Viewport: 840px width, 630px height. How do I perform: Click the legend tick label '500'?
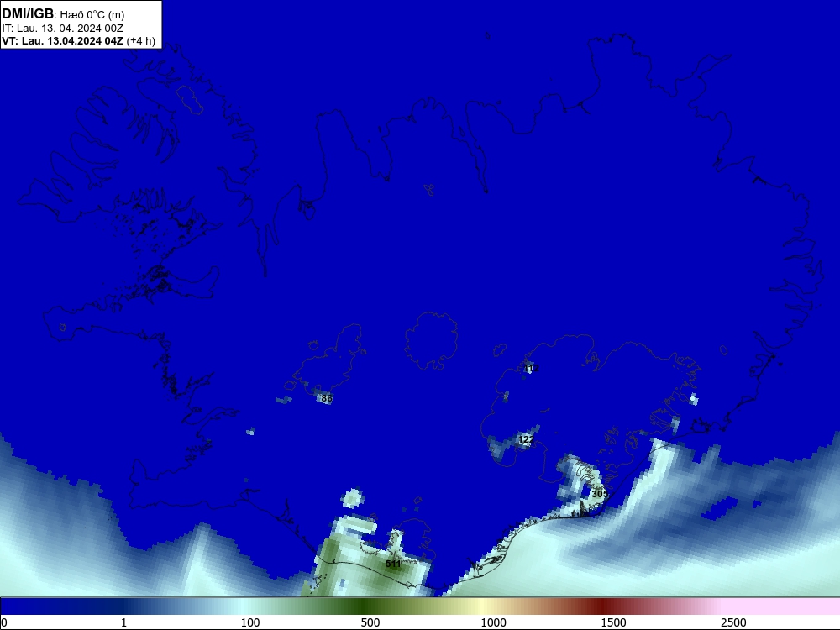370,622
